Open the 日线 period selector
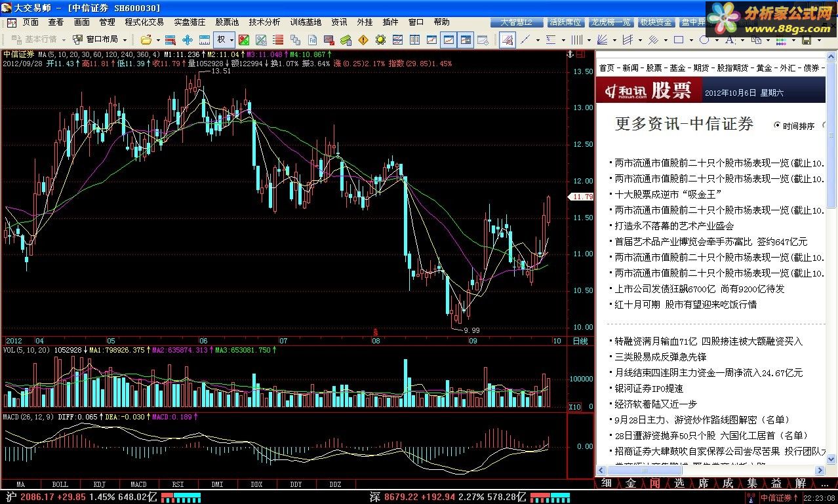The image size is (838, 504). click(x=580, y=341)
